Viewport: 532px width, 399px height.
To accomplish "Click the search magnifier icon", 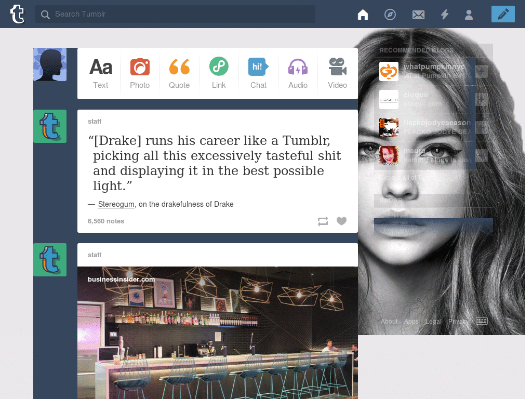I will point(45,15).
